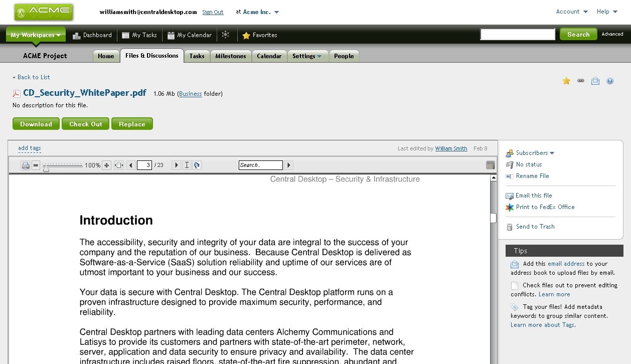Click the Advanced search link
This screenshot has width=631, height=364.
tap(612, 34)
